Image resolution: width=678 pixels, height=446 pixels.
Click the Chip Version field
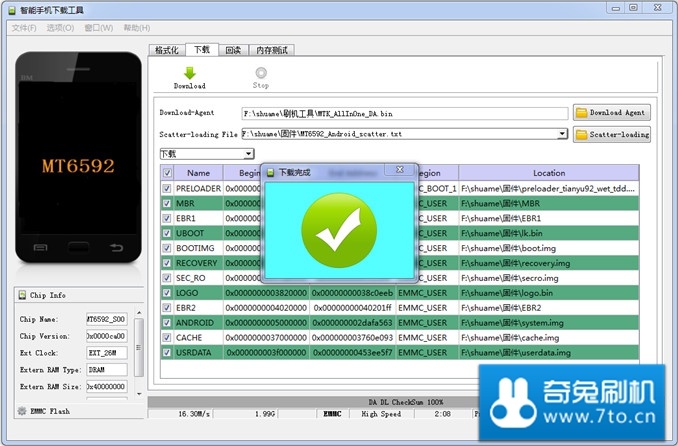click(x=107, y=336)
